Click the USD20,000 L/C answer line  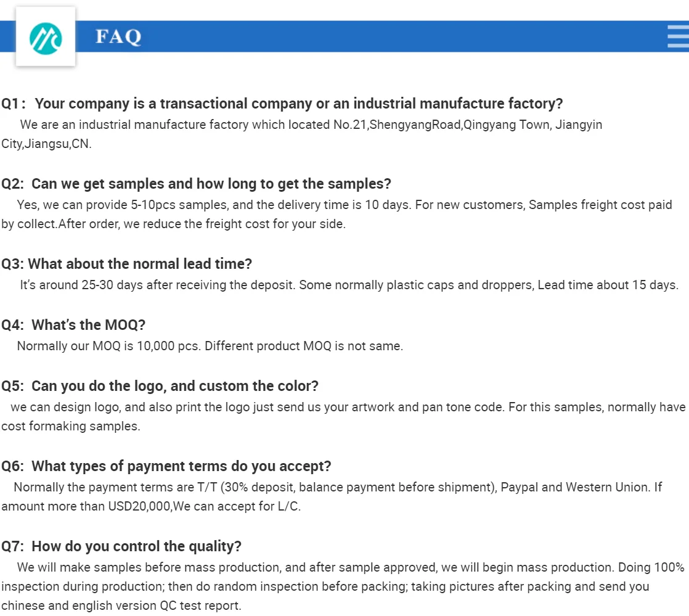click(151, 507)
